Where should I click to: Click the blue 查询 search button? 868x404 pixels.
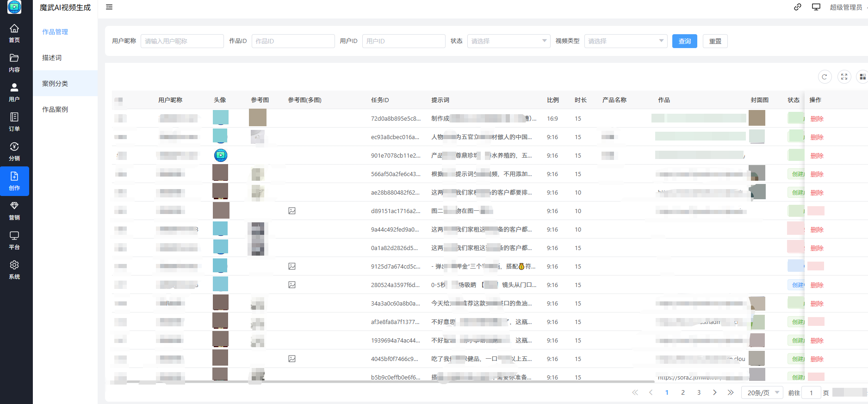click(684, 41)
